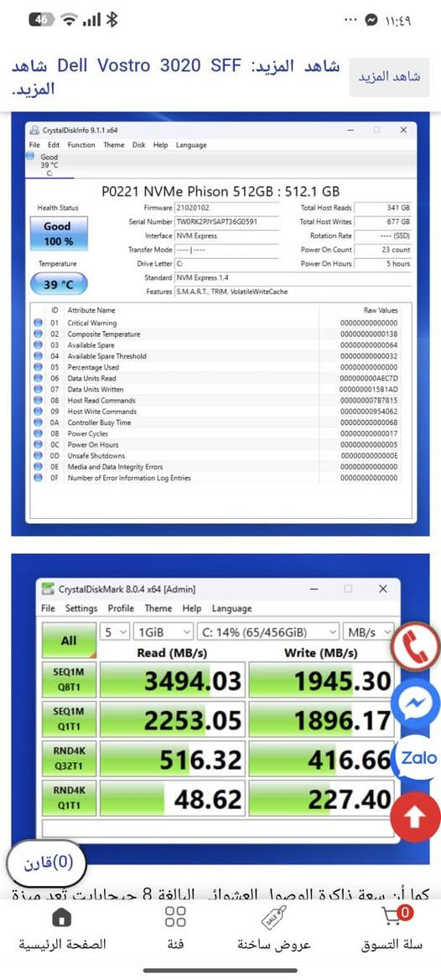Click the CrystalDiskMark All button
This screenshot has height=980, width=441.
tap(69, 640)
